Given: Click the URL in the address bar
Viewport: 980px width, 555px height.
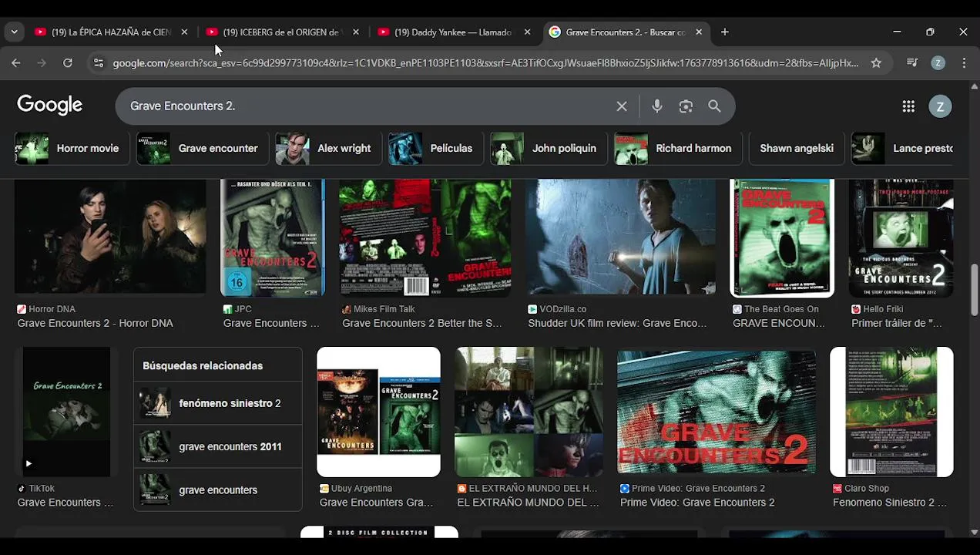Looking at the screenshot, I should coord(485,63).
